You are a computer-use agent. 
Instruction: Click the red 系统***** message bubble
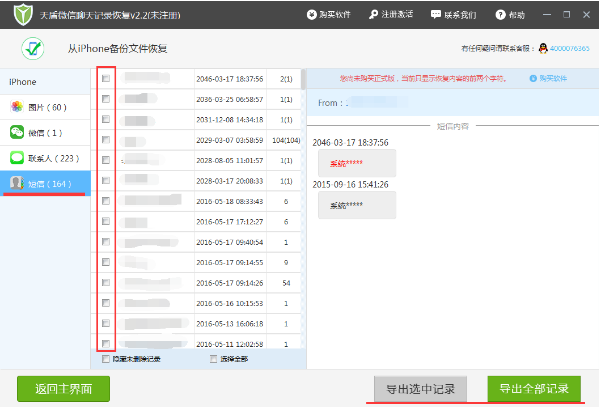[x=357, y=163]
